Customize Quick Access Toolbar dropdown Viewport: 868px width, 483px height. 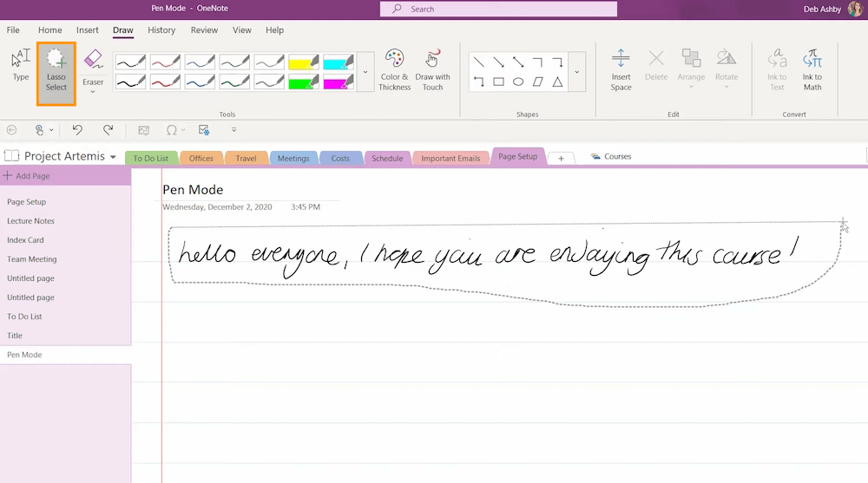click(x=233, y=130)
